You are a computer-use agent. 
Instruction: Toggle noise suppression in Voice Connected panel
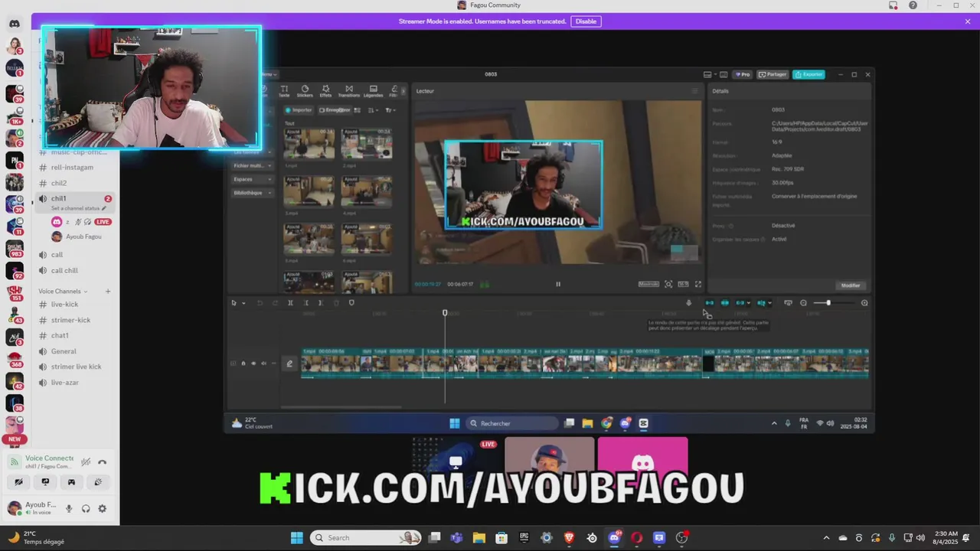(x=86, y=461)
